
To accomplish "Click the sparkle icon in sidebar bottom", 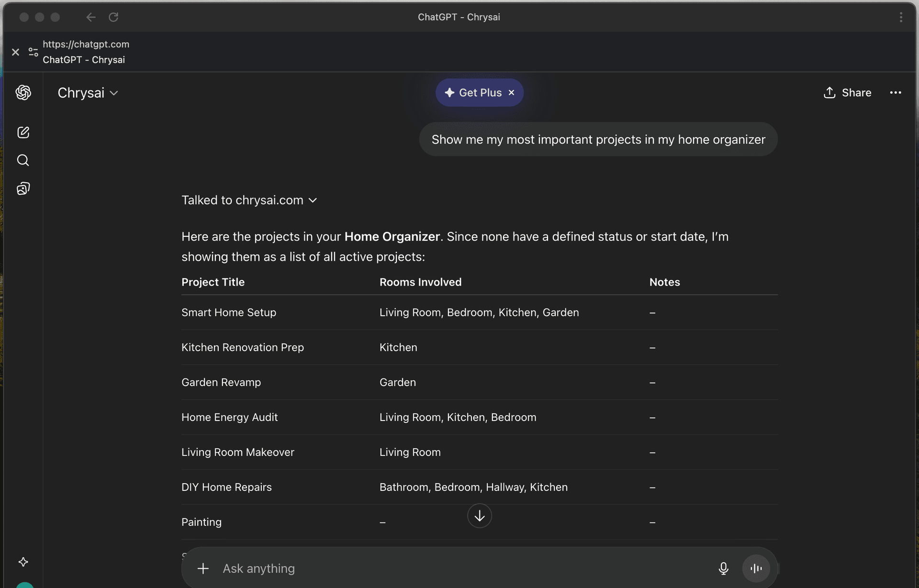I will 23,562.
